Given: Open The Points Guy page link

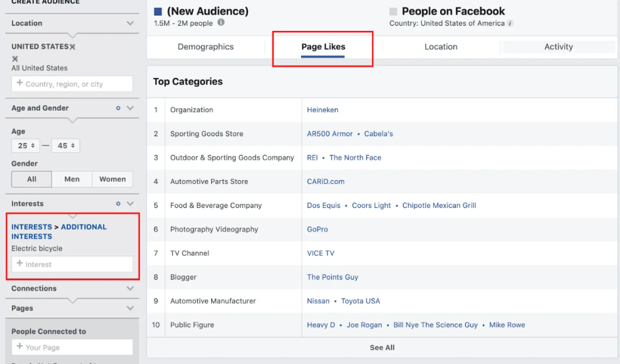Looking at the screenshot, I should click(332, 277).
